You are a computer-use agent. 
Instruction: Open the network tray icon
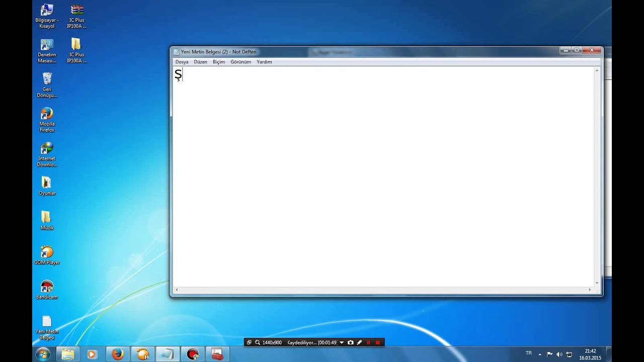coord(569,354)
